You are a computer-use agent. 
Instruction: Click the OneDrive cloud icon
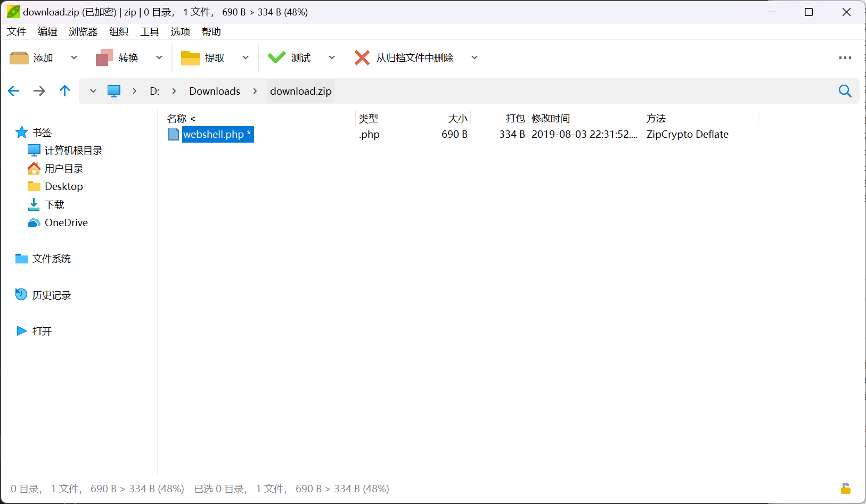tap(34, 222)
